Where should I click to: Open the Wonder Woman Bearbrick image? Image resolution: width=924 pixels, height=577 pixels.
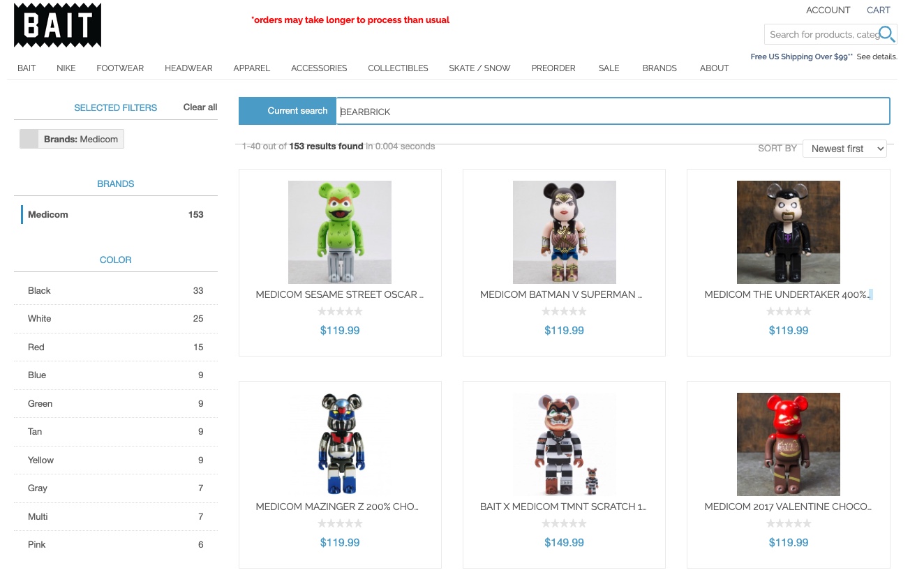point(564,232)
